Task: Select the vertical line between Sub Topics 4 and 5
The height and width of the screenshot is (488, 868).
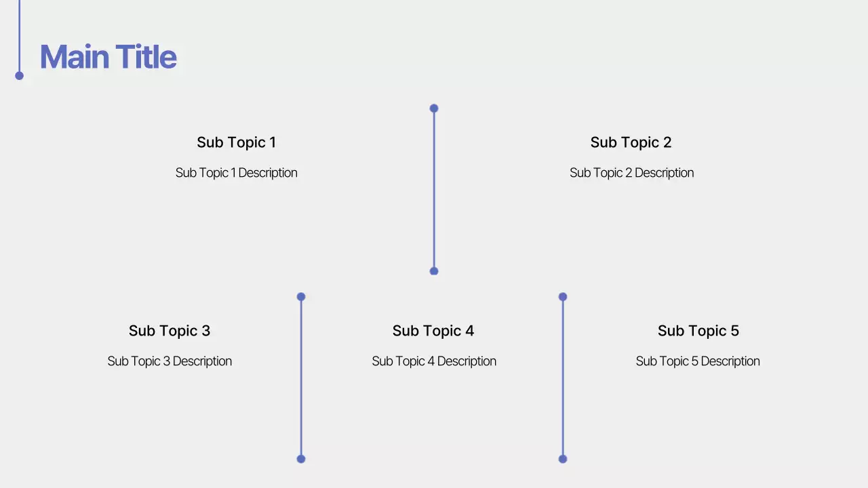Action: pyautogui.click(x=563, y=378)
